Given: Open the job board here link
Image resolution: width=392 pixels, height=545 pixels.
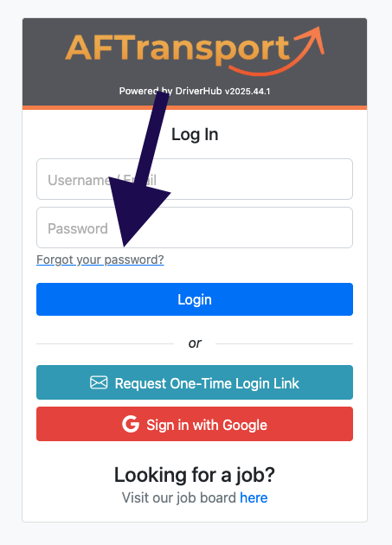Looking at the screenshot, I should tap(254, 497).
